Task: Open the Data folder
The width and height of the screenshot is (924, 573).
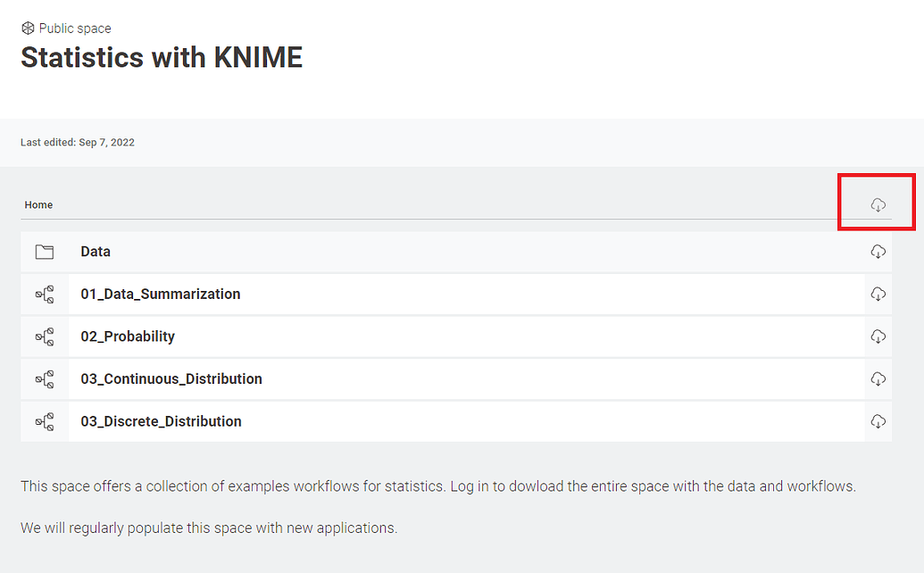Action: click(x=96, y=251)
